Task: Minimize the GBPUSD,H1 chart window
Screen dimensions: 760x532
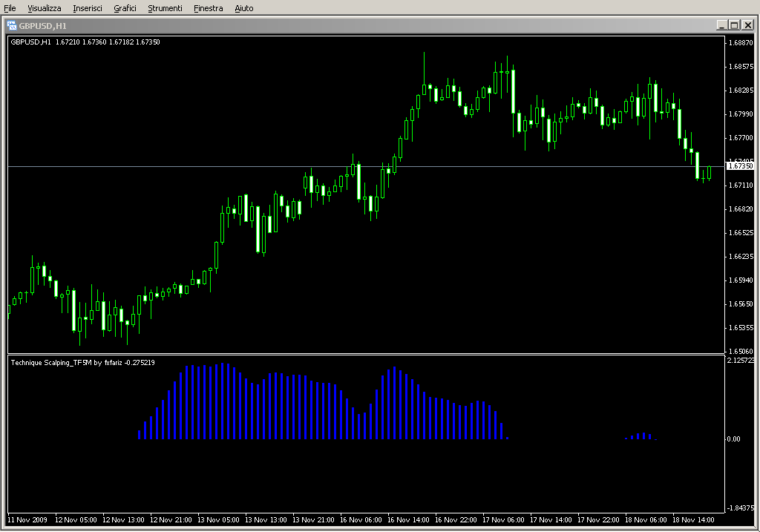Action: click(x=721, y=25)
